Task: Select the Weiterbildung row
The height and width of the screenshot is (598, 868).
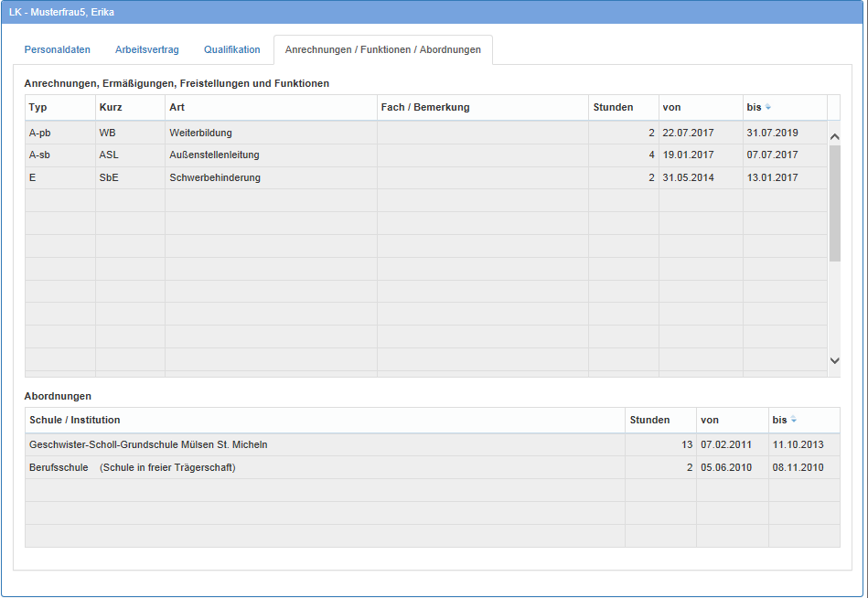Action: pos(201,133)
